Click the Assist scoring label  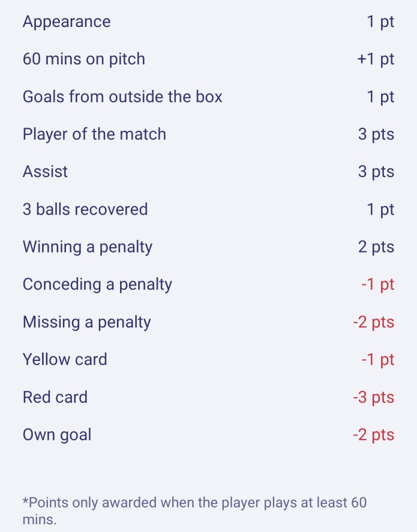tap(45, 171)
